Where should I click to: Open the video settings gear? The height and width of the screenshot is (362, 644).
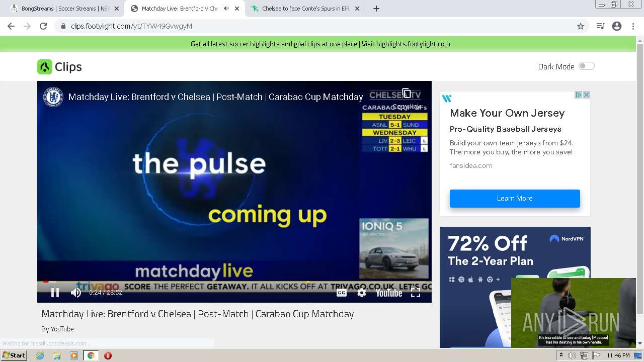click(362, 293)
